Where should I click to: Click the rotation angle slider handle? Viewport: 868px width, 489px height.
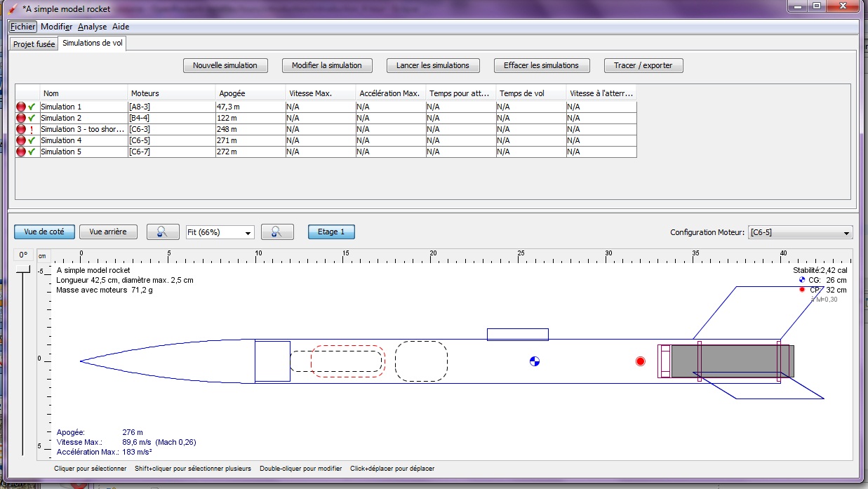point(23,268)
